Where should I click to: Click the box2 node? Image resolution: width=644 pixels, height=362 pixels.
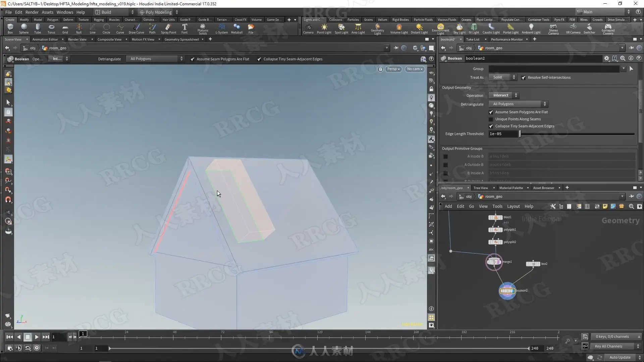coord(533,264)
